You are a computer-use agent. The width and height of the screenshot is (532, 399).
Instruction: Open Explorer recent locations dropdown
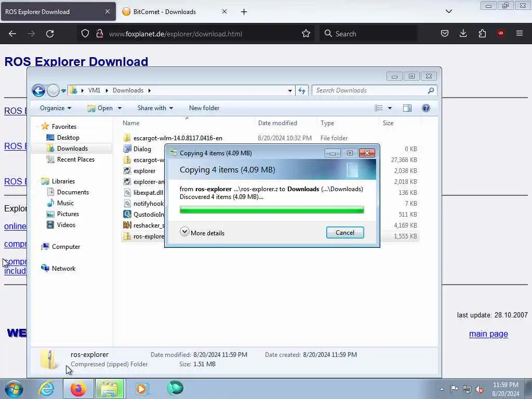click(x=63, y=90)
